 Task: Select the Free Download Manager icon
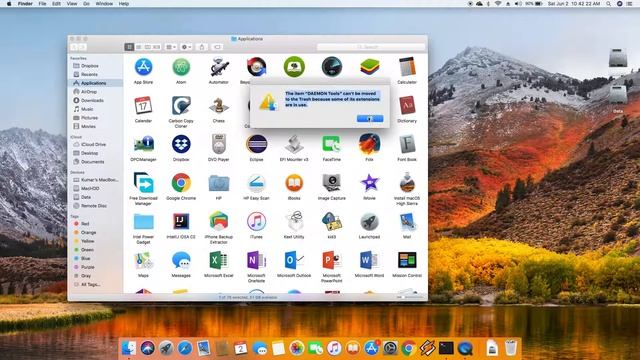(143, 183)
